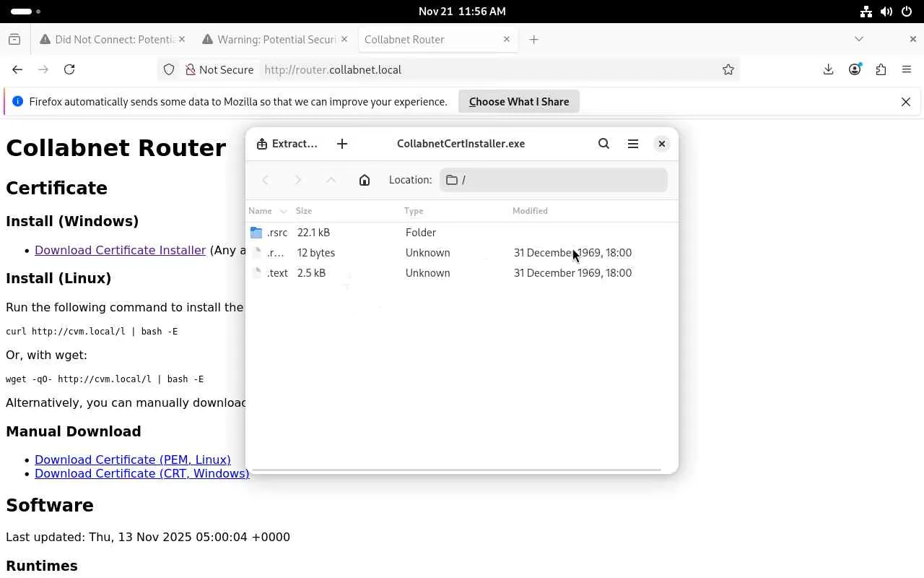Viewport: 924px width, 578px height.
Task: Close the 'Did Not Connect' tab
Action: pos(182,40)
